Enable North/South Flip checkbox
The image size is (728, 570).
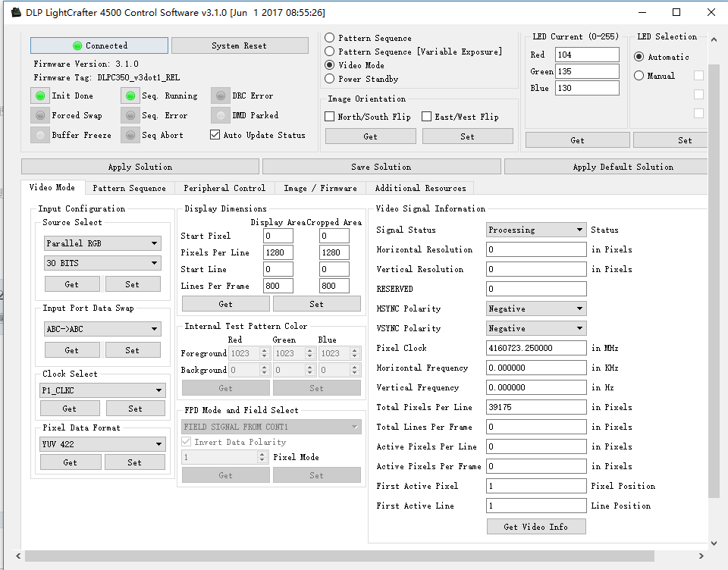pyautogui.click(x=330, y=117)
